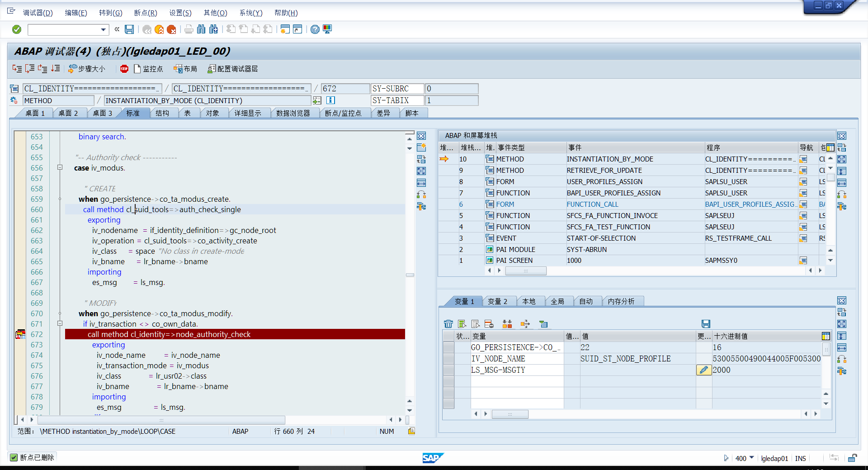Switch to the 结构 tab
868x470 pixels.
[162, 113]
